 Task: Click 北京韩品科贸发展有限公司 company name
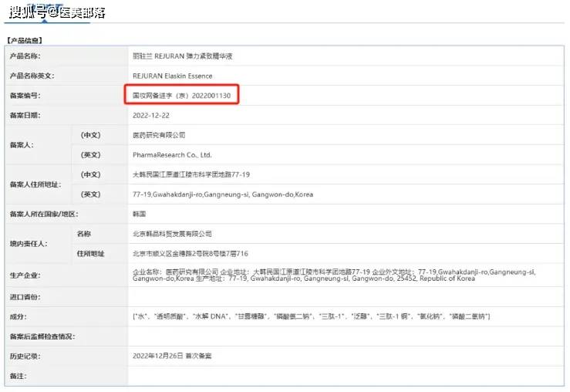tap(172, 234)
